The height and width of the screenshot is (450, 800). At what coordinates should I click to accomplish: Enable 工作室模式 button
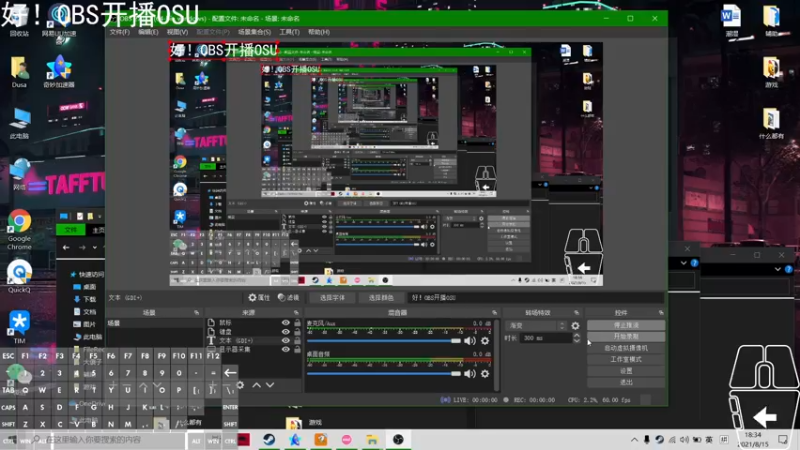tap(626, 359)
